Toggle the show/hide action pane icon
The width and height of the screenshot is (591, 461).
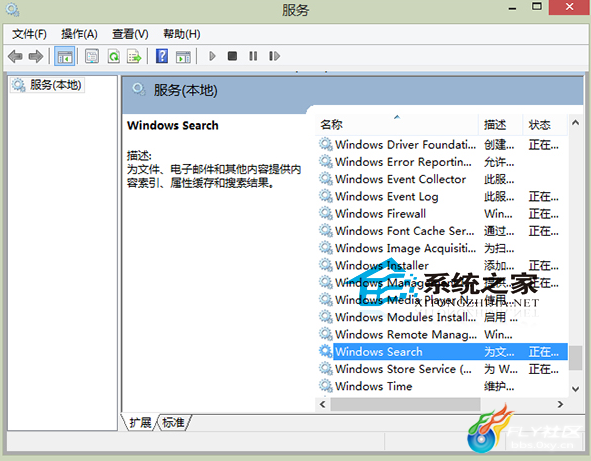(x=183, y=57)
